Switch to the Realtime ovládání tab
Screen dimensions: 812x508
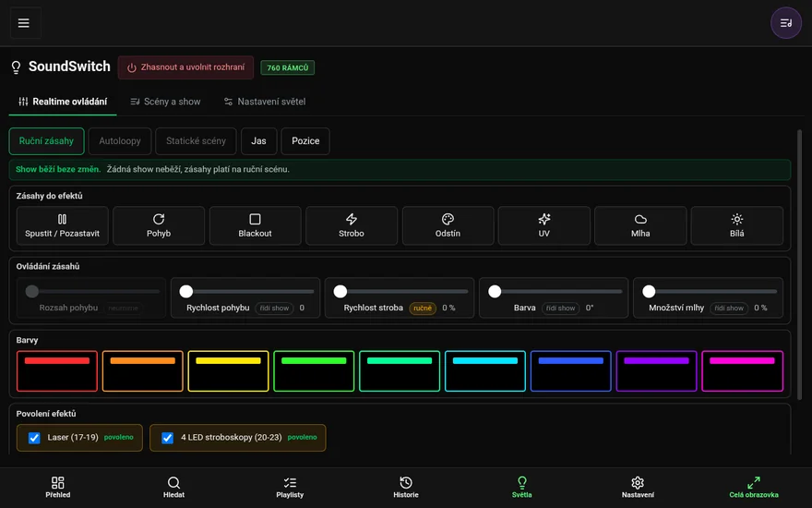[x=63, y=102]
